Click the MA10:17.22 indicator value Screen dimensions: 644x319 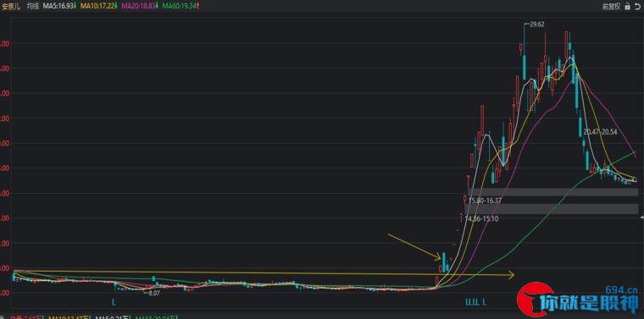(99, 6)
